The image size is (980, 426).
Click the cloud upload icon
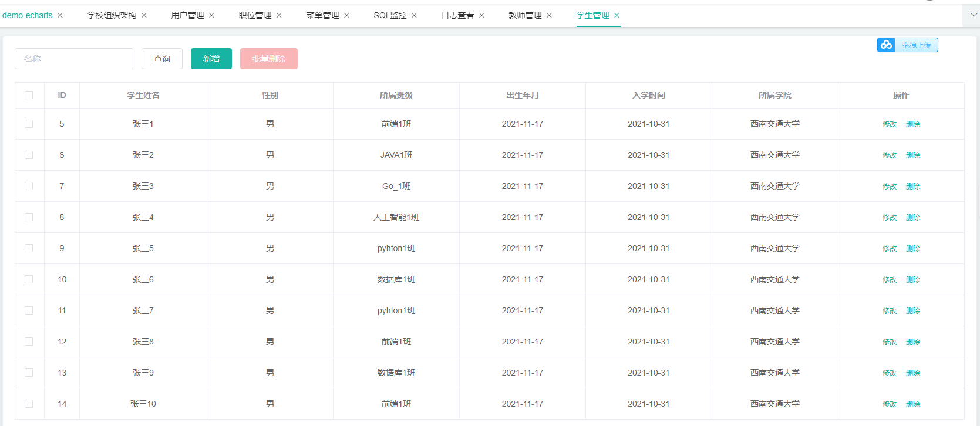[886, 45]
